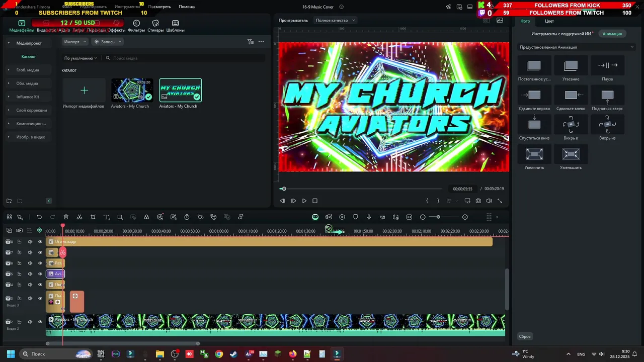This screenshot has height=362, width=644.
Task: Select the Text tool in timeline toolbar
Action: (106, 217)
